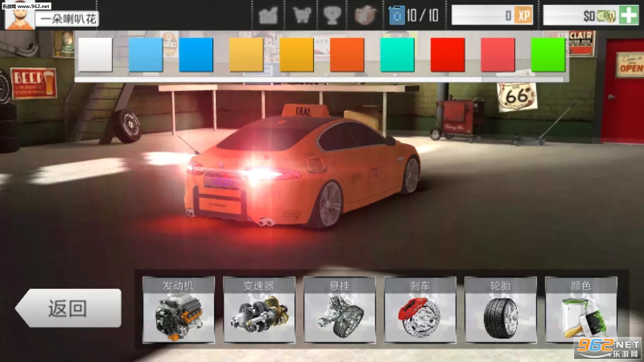The image size is (644, 362).
Task: Tap the 10 / 10 fuel counter
Action: [423, 16]
